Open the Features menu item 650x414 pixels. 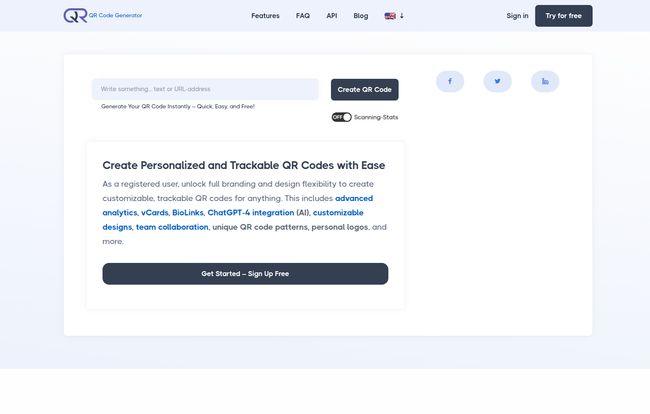(x=265, y=16)
